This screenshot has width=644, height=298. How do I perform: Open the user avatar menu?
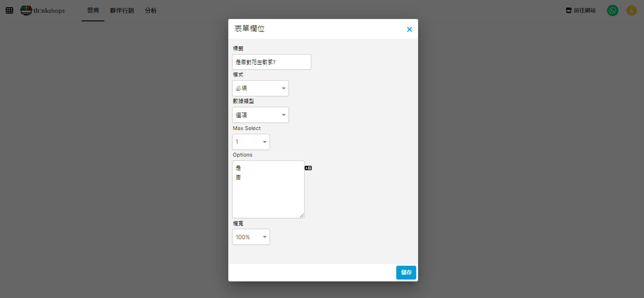pyautogui.click(x=631, y=10)
